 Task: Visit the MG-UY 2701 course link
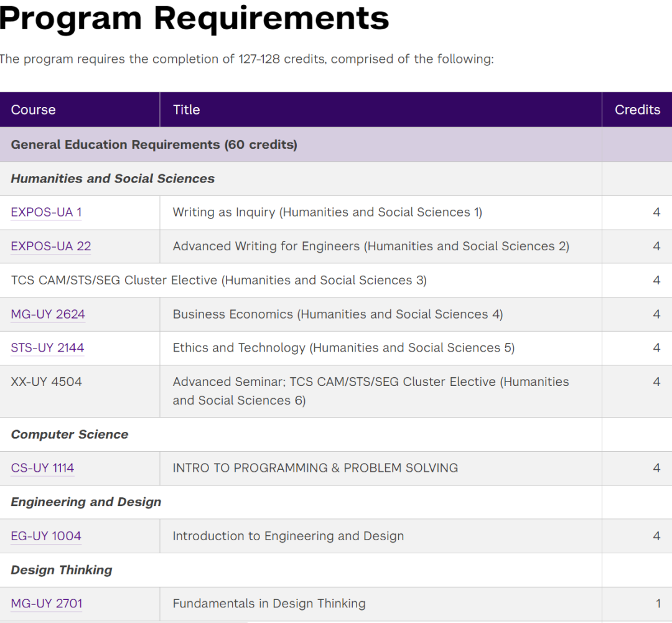(47, 604)
